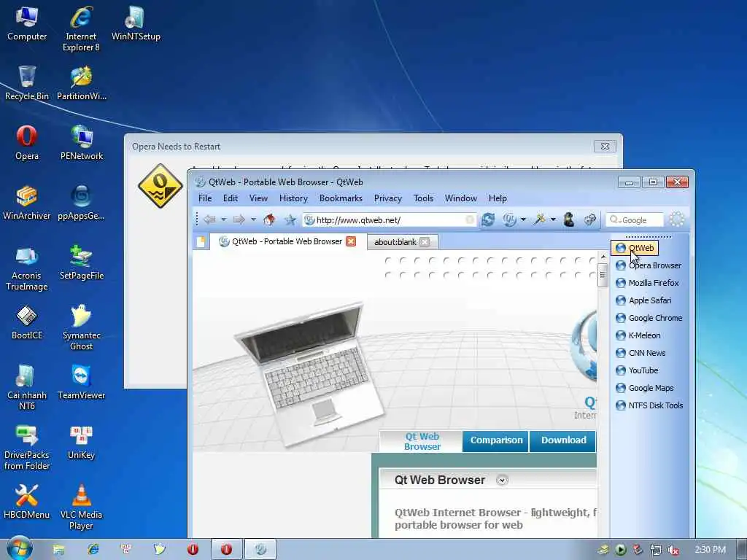The height and width of the screenshot is (560, 747).
Task: Select the Acronis TrueImage desktop icon
Action: (x=27, y=268)
